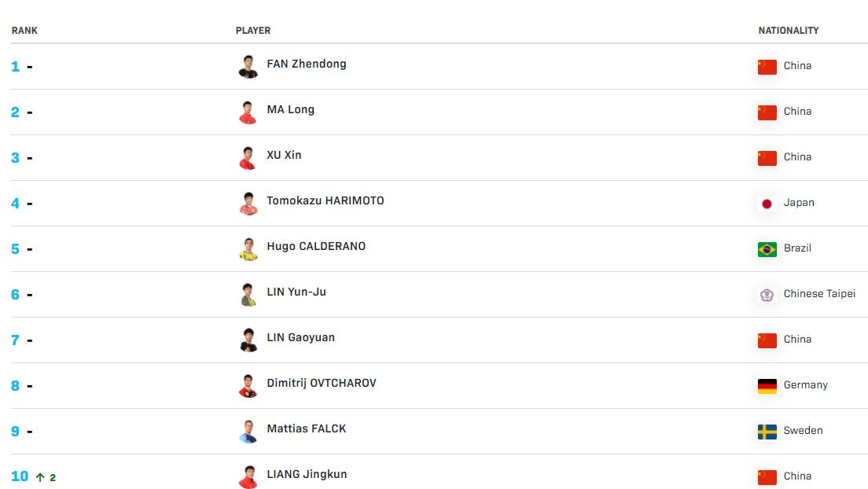Click Fan Zhendong's player avatar
This screenshot has height=489, width=868.
point(248,66)
